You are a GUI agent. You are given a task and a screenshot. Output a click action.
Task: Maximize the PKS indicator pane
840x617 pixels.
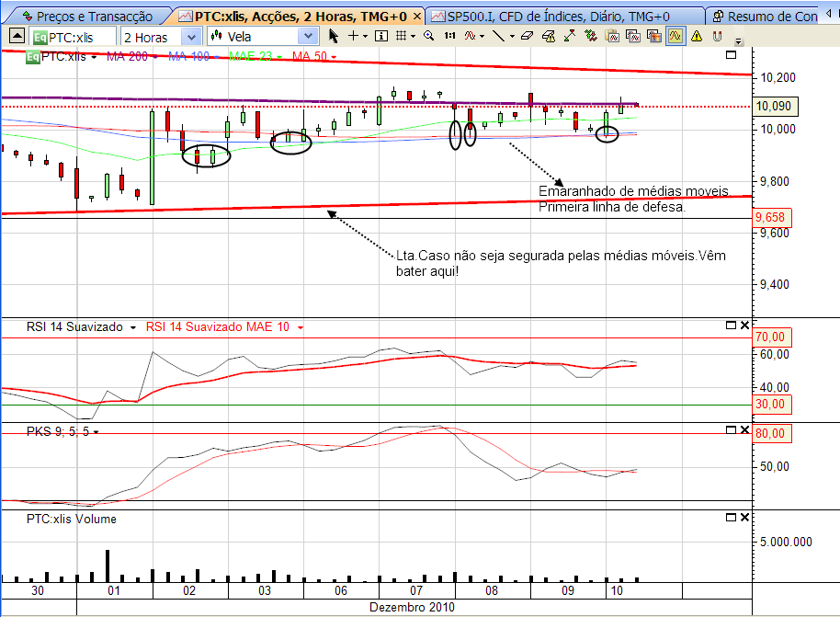tap(731, 430)
